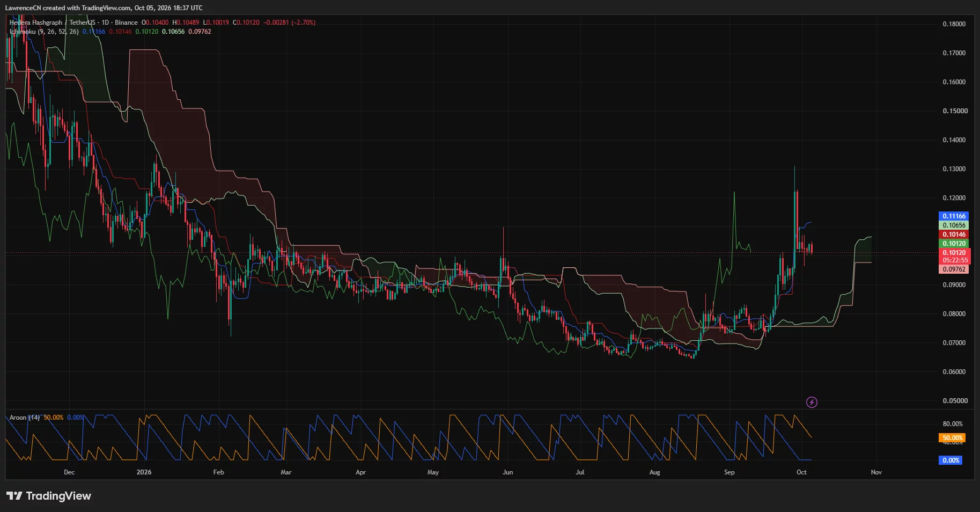Click the 0.05000 price scale value
Image resolution: width=980 pixels, height=512 pixels.
coord(954,401)
